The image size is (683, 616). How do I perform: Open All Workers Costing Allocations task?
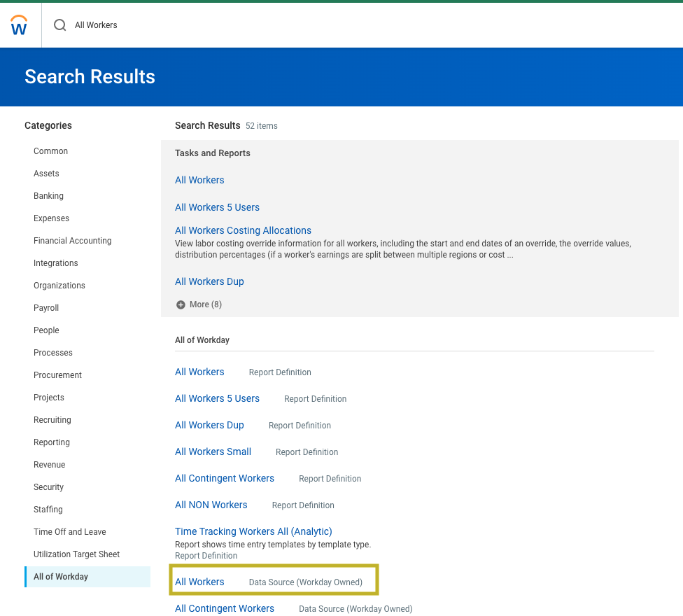tap(243, 230)
